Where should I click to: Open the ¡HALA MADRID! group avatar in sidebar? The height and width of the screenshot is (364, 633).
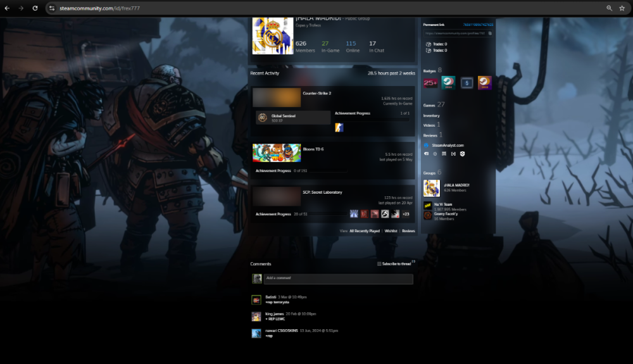432,189
